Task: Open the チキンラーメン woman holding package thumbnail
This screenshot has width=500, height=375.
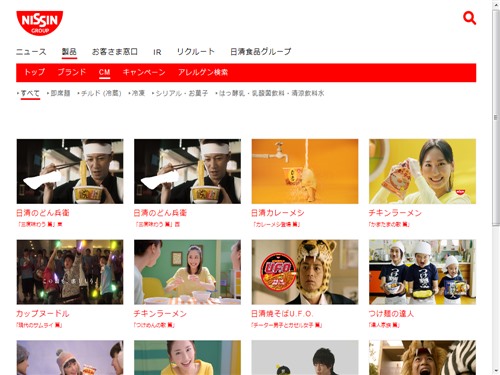Action: click(x=422, y=171)
